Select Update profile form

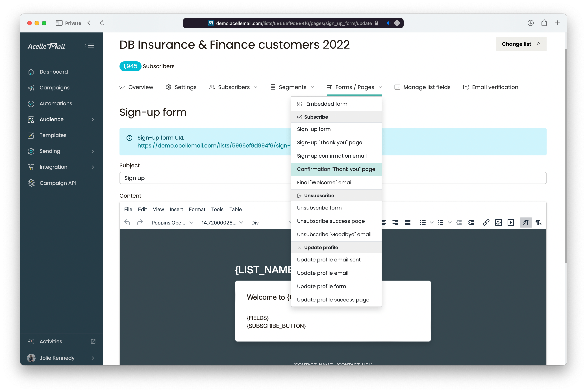tap(336, 287)
